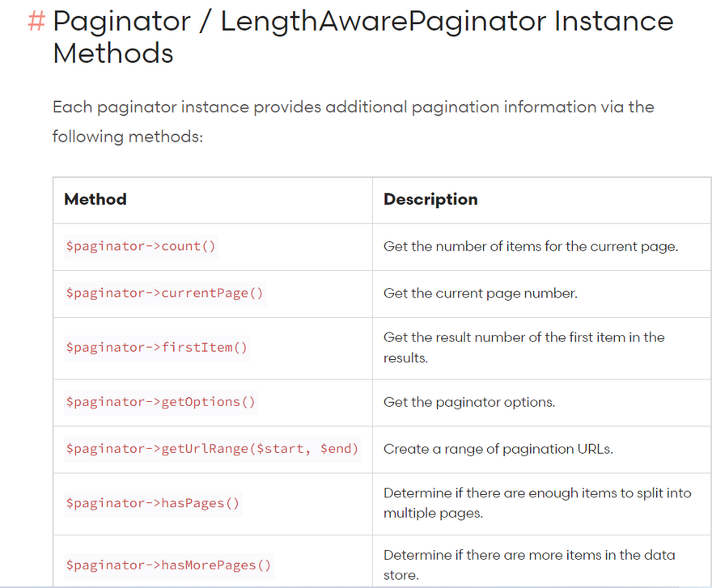
Task: Click 'Get the paginator options' description
Action: click(x=469, y=402)
